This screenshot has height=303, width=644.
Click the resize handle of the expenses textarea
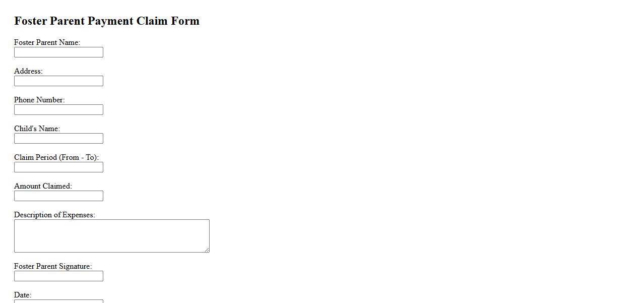coord(207,250)
